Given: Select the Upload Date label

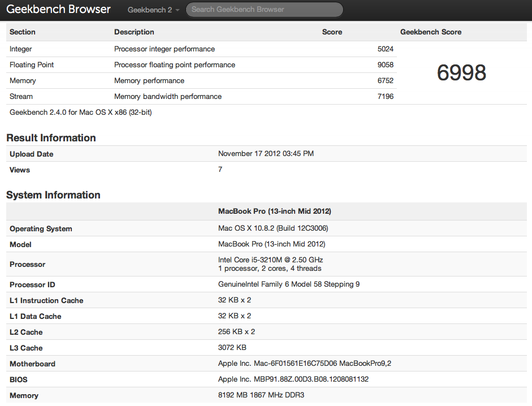Looking at the screenshot, I should coord(31,154).
